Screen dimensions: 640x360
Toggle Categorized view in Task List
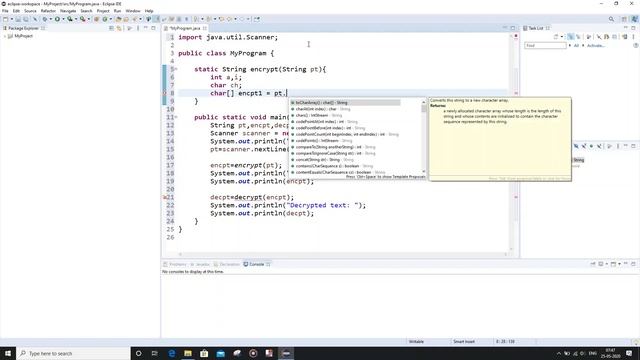(570, 37)
